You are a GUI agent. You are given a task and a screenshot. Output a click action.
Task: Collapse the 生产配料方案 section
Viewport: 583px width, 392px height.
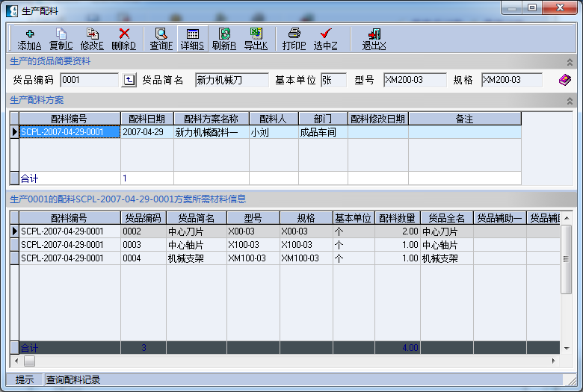coord(570,100)
